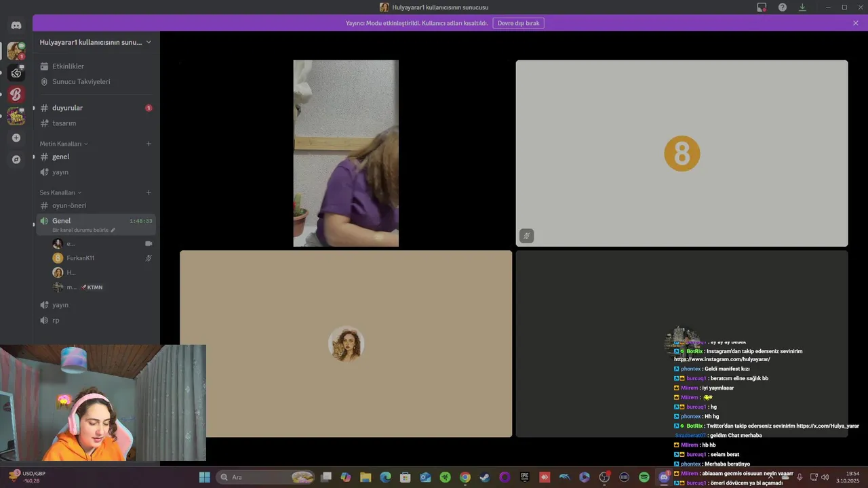Add a channel to Metin Kanalları
Screen dimensions: 868x488
(149, 144)
